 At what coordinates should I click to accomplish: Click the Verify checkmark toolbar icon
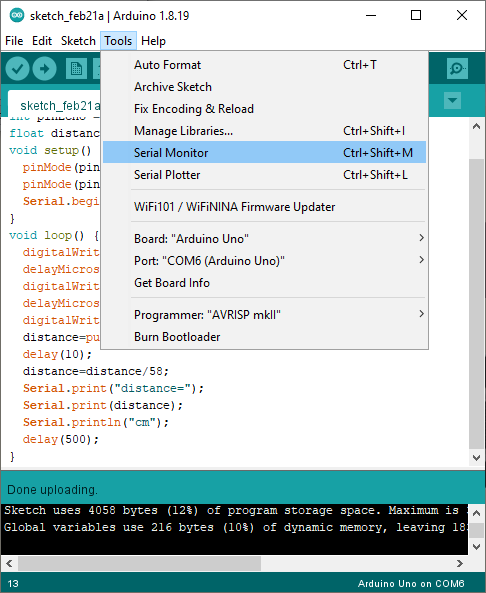(17, 69)
